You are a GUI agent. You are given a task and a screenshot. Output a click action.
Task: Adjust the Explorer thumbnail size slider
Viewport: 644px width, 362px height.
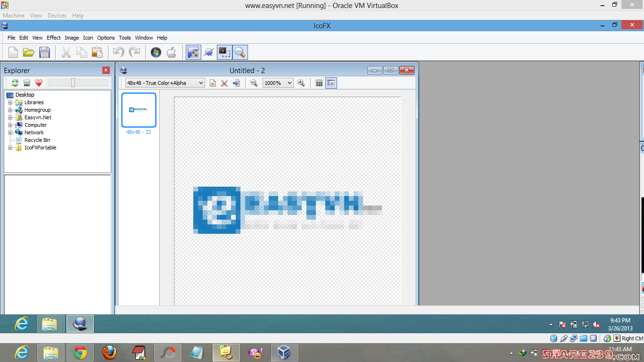pyautogui.click(x=73, y=83)
